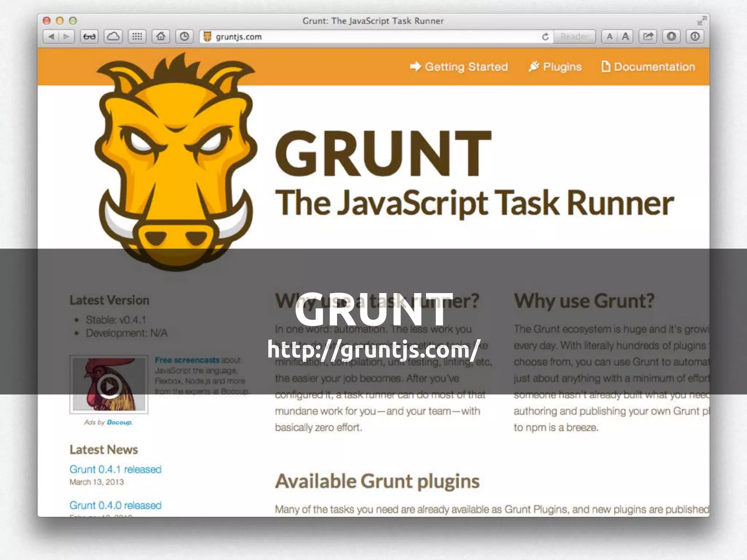Click the Grunt favicon in the address bar
The width and height of the screenshot is (747, 560).
point(207,36)
